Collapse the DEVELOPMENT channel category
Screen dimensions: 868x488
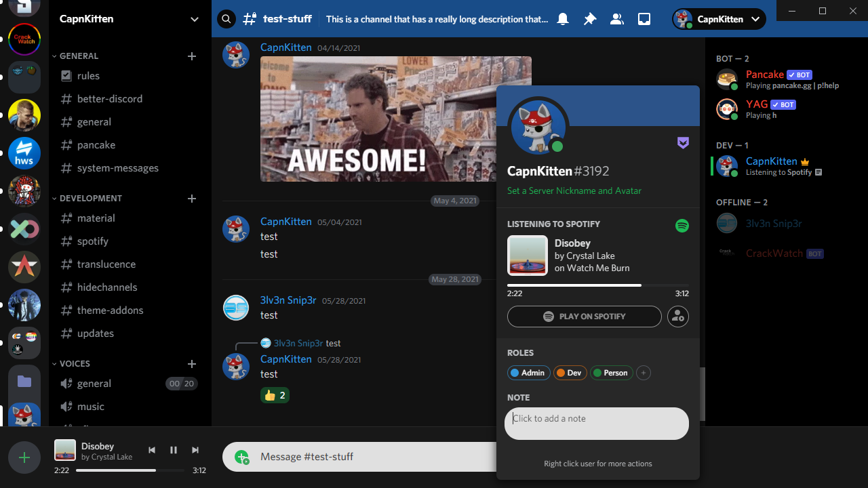(91, 199)
